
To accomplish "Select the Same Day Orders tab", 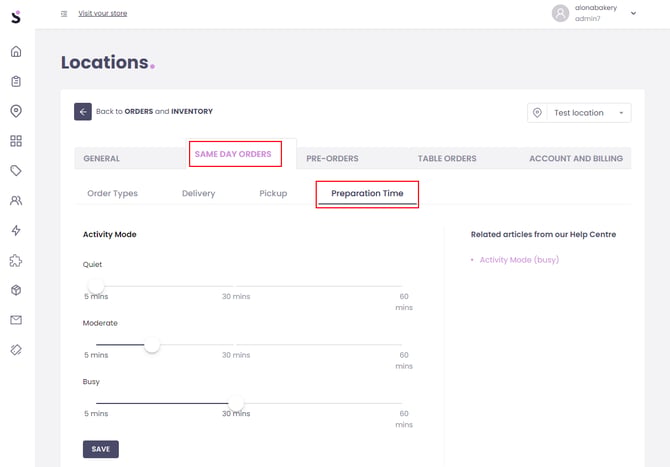I will tap(233, 154).
